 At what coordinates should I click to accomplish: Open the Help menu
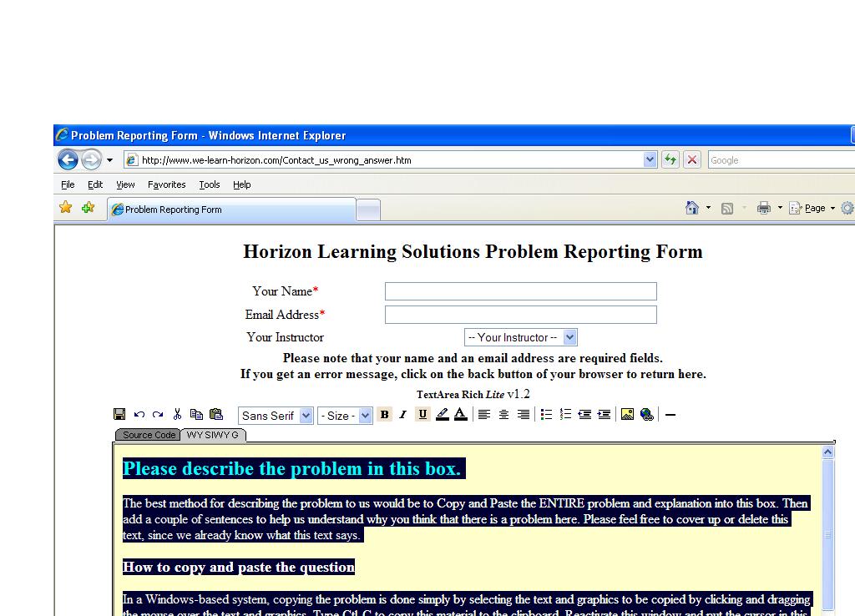click(241, 184)
